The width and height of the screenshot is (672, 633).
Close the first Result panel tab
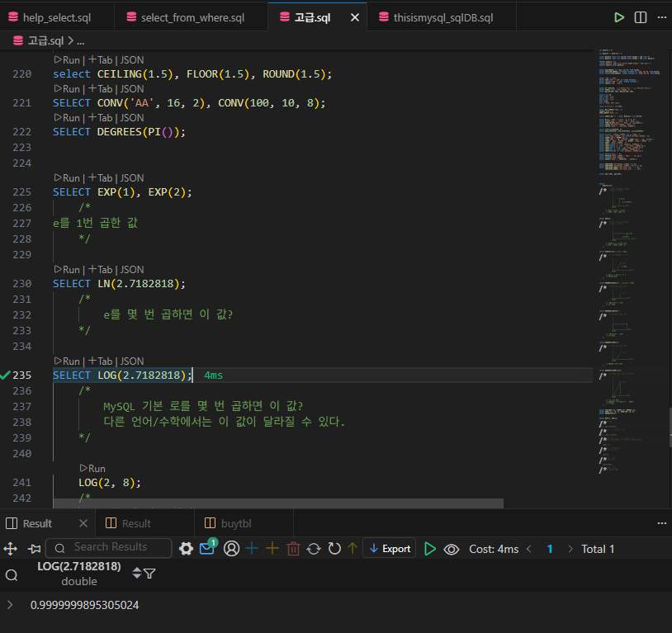[83, 523]
